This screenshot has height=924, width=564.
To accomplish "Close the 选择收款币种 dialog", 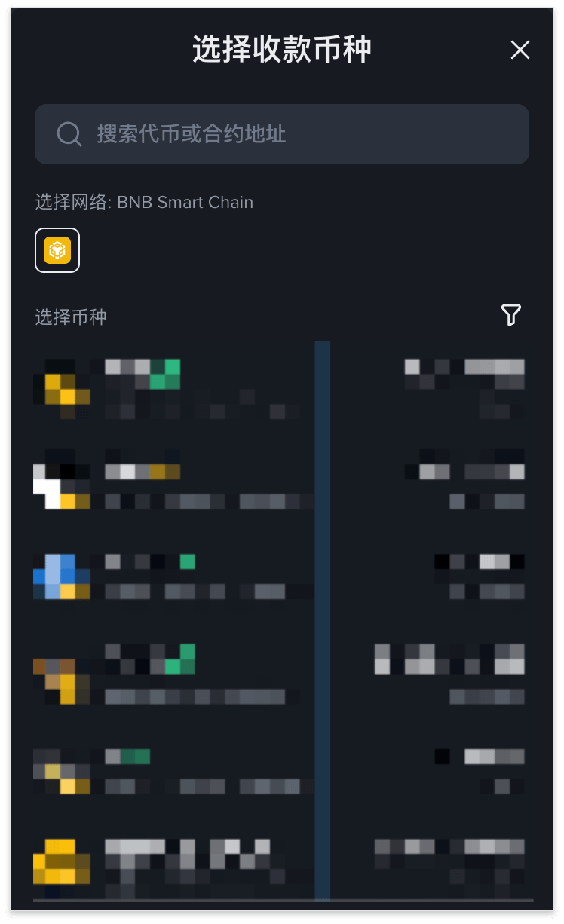I will pyautogui.click(x=520, y=50).
